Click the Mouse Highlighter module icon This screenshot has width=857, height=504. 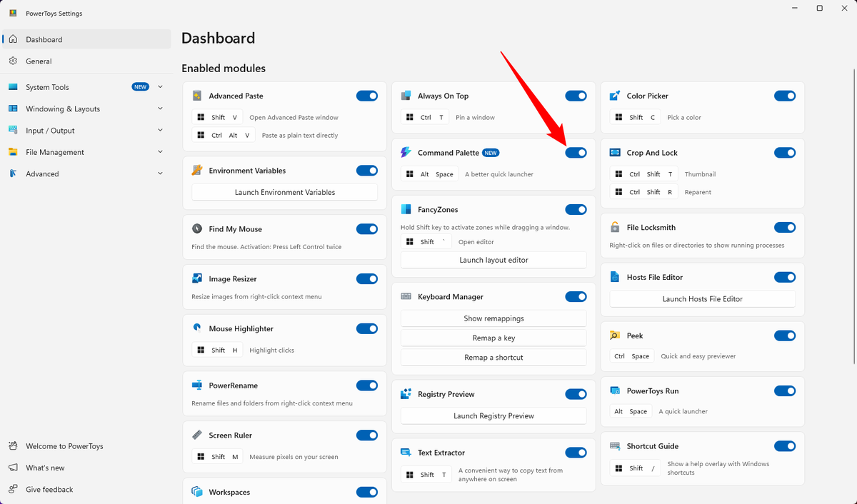tap(197, 328)
